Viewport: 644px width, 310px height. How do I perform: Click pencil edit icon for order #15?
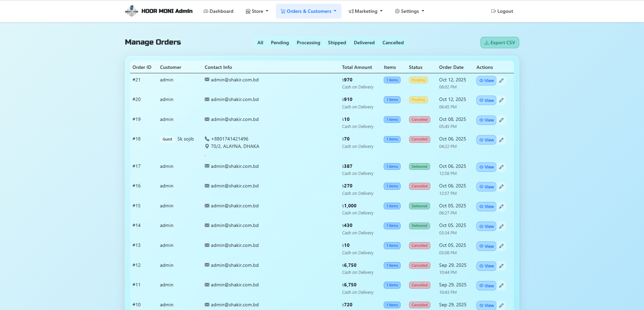tap(501, 207)
